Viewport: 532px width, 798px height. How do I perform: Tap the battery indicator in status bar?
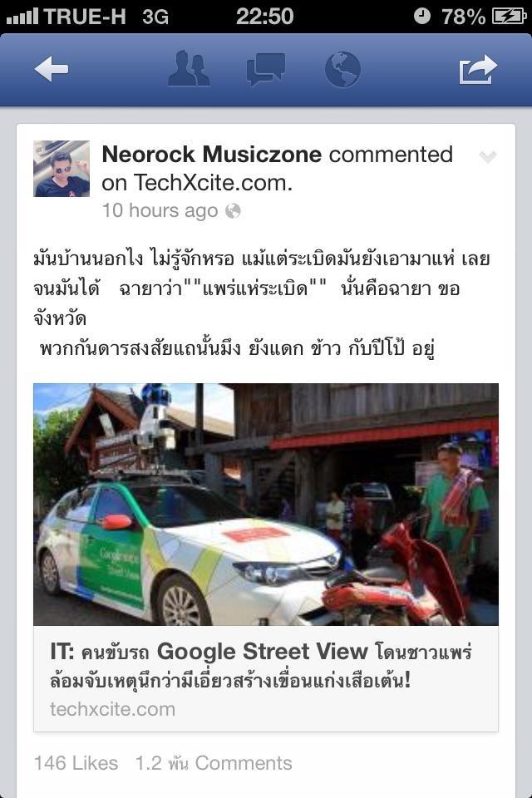[509, 17]
